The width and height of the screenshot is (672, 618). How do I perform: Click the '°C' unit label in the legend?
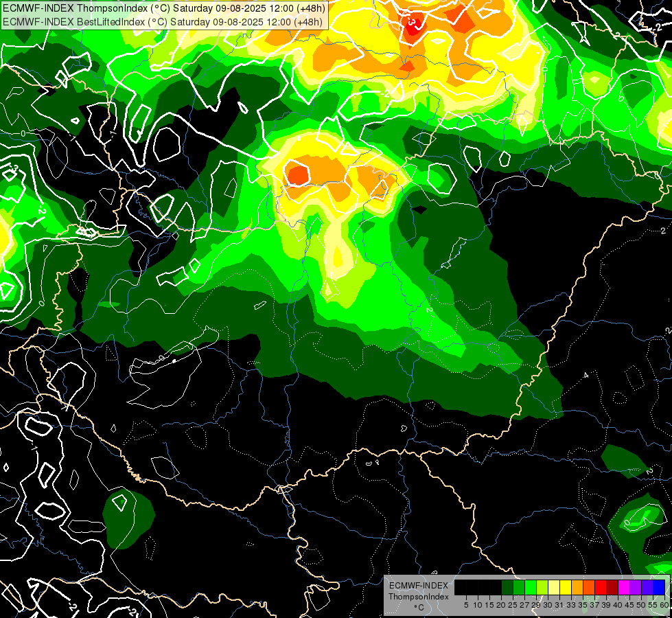click(x=419, y=607)
